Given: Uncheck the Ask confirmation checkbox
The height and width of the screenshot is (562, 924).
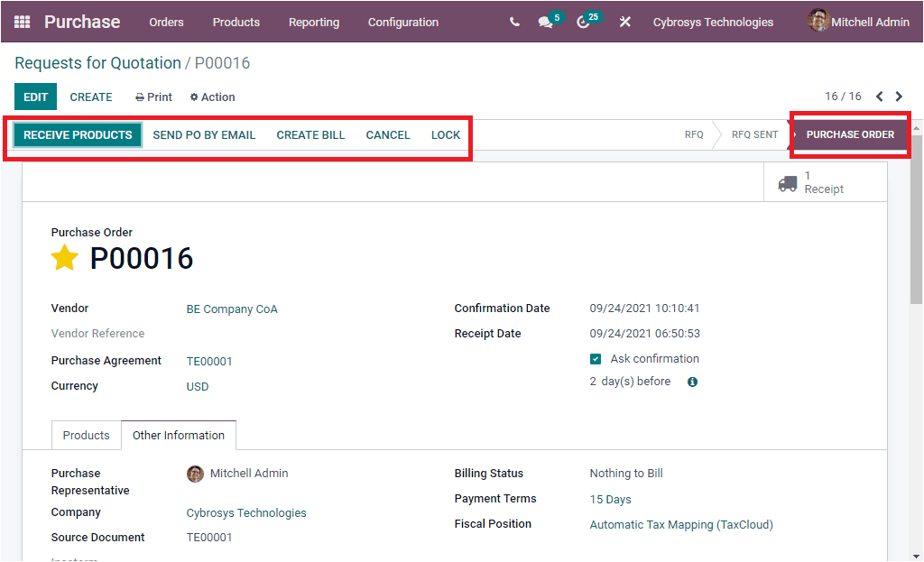Looking at the screenshot, I should coord(595,358).
